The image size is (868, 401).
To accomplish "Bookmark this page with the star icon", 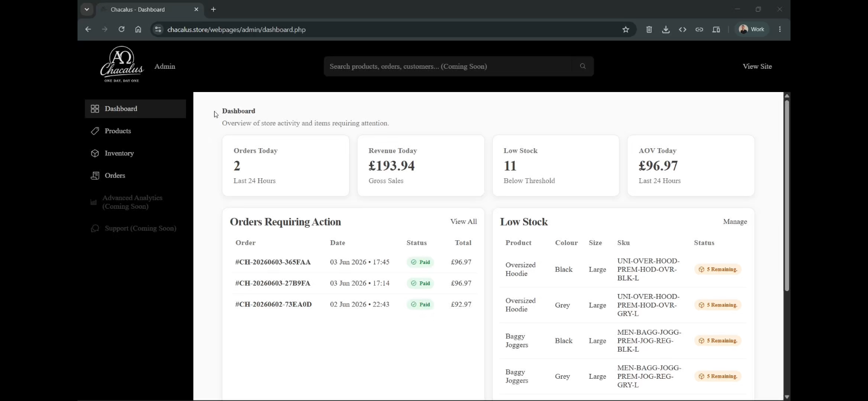I will coord(626,30).
